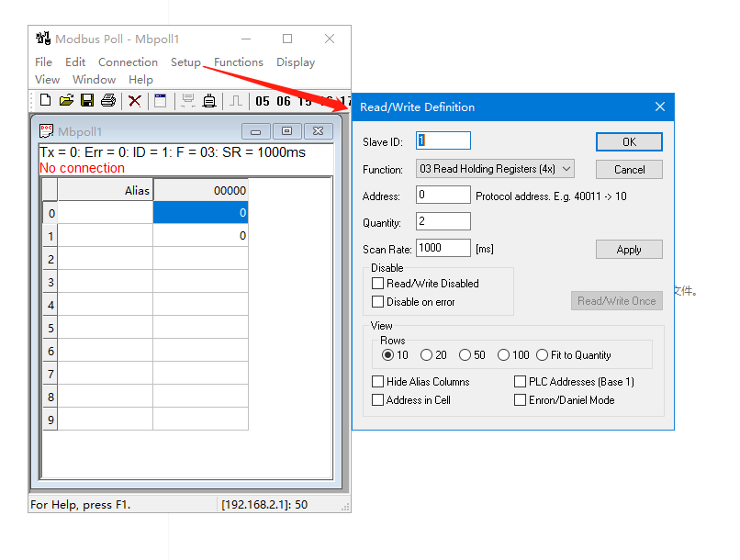Click the Scan Rate input field
This screenshot has height=560, width=740.
coord(443,248)
